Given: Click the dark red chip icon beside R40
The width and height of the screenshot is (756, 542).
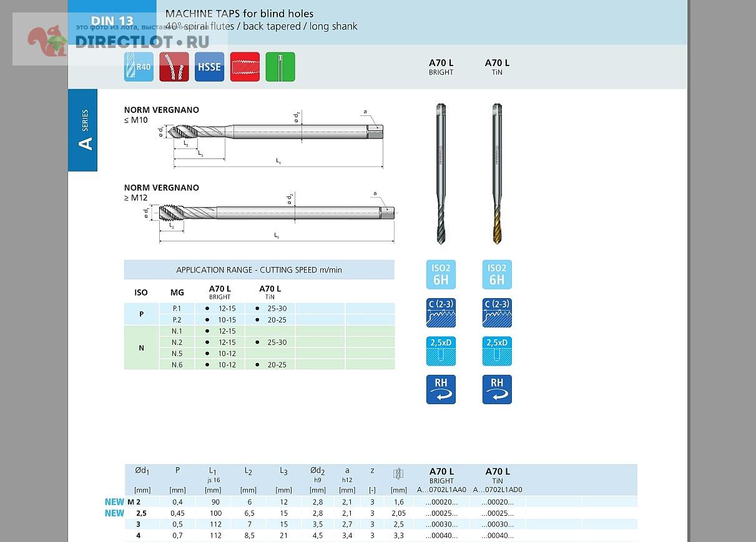Looking at the screenshot, I should click(174, 67).
